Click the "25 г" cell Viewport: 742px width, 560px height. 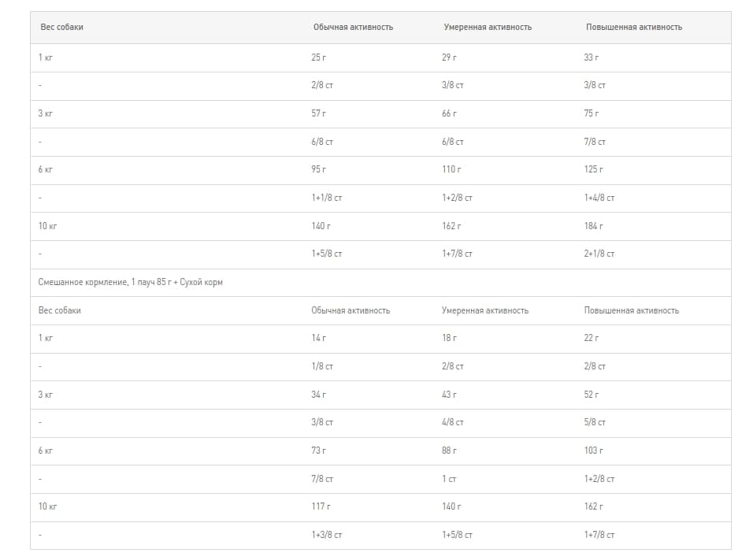[x=319, y=57]
